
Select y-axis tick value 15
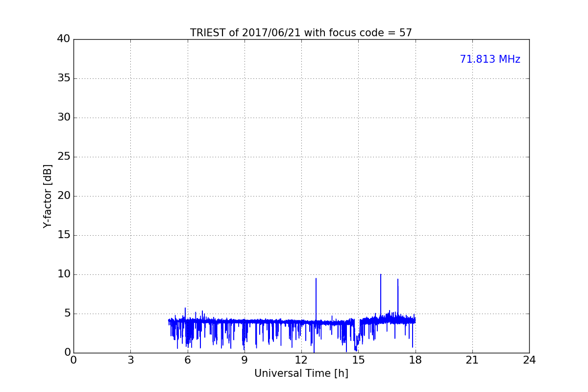tap(64, 235)
